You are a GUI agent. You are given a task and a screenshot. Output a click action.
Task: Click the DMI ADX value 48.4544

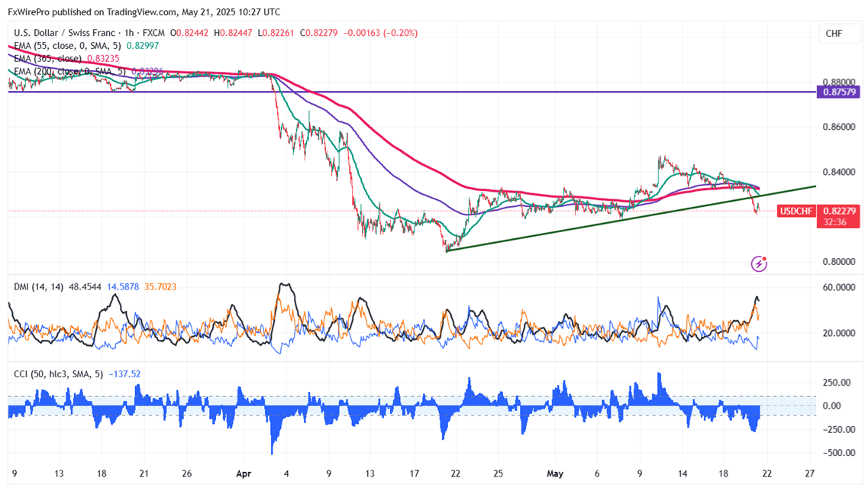pos(85,287)
